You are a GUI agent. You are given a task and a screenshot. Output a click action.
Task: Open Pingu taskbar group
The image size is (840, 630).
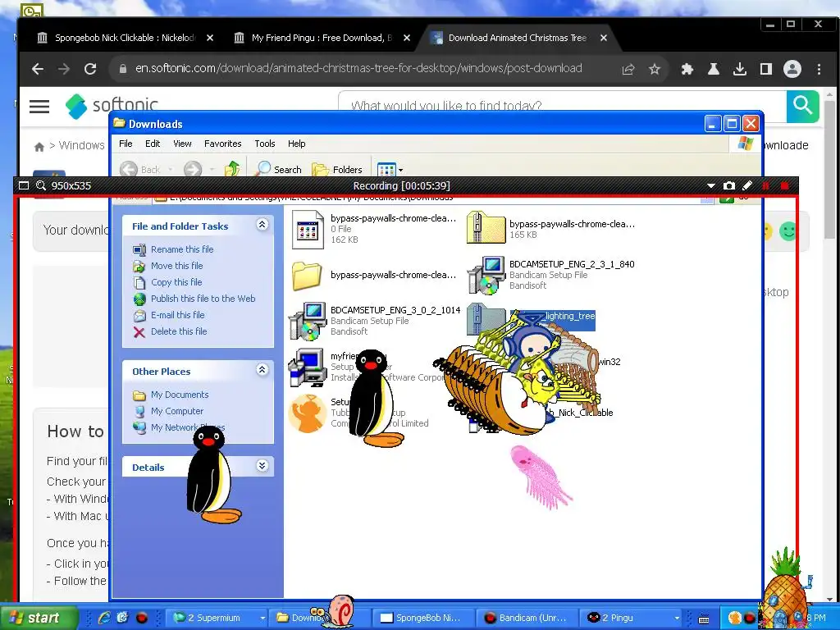click(631, 618)
